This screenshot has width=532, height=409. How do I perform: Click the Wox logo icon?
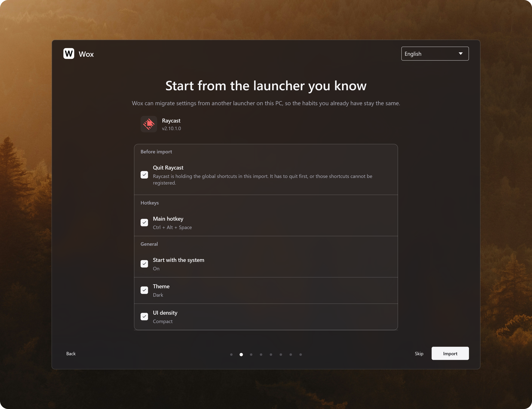coord(69,54)
